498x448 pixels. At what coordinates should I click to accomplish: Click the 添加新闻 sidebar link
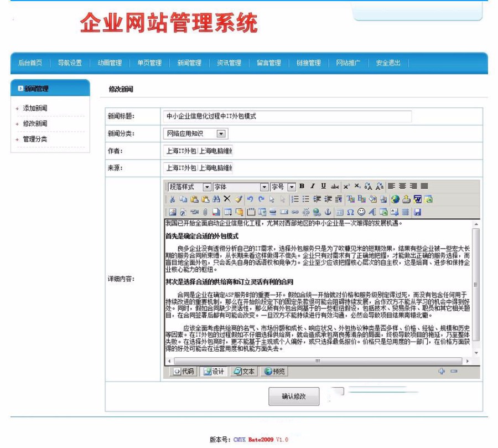point(35,108)
